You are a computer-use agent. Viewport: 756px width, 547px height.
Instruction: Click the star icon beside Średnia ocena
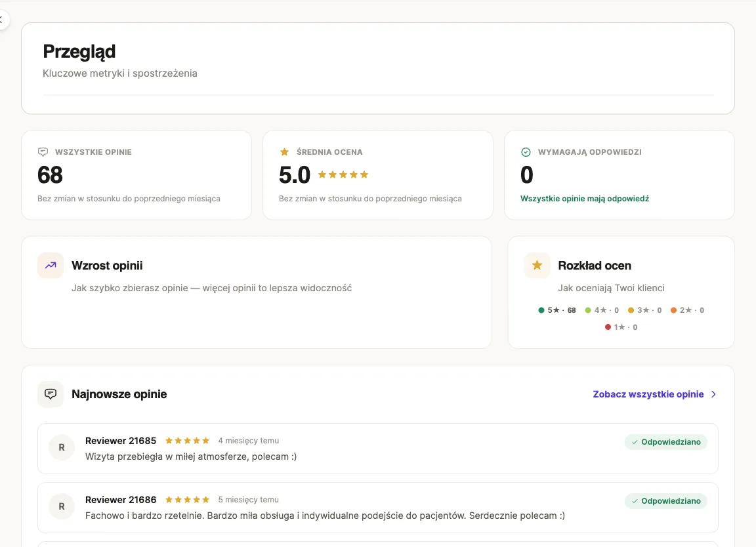point(284,152)
